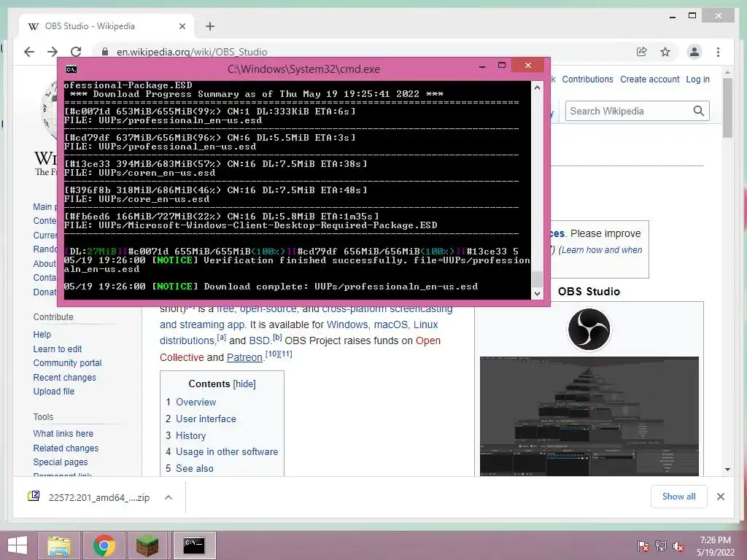Open the Log in link

point(697,79)
